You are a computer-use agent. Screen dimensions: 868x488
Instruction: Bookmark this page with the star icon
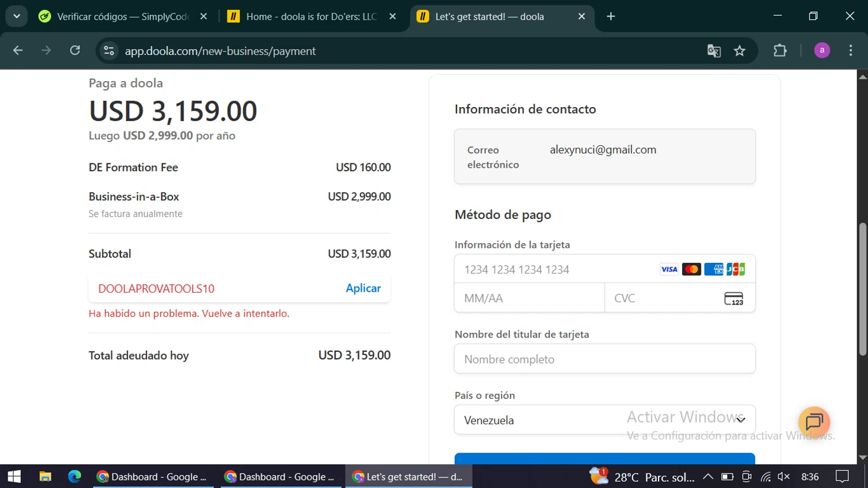pyautogui.click(x=740, y=51)
